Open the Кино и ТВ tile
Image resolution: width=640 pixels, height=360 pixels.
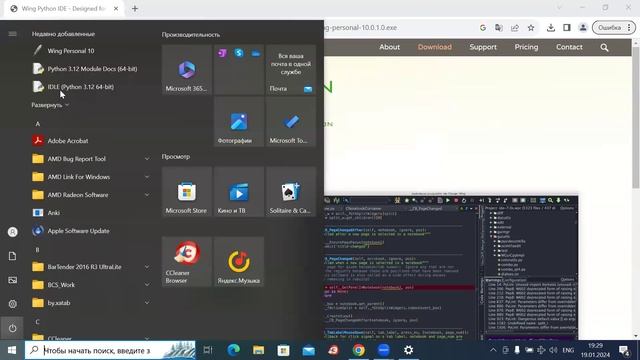239,191
